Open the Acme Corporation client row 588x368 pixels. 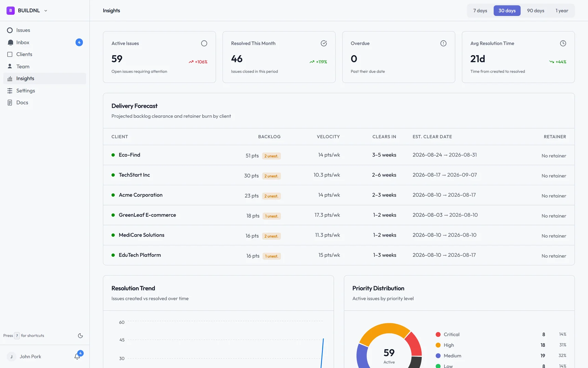pos(339,195)
